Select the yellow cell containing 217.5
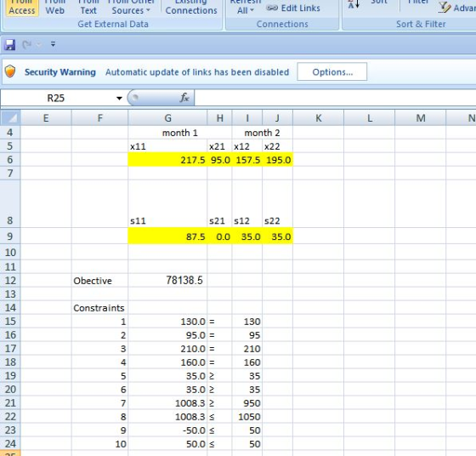Screen dimensions: 476x456 (167, 159)
